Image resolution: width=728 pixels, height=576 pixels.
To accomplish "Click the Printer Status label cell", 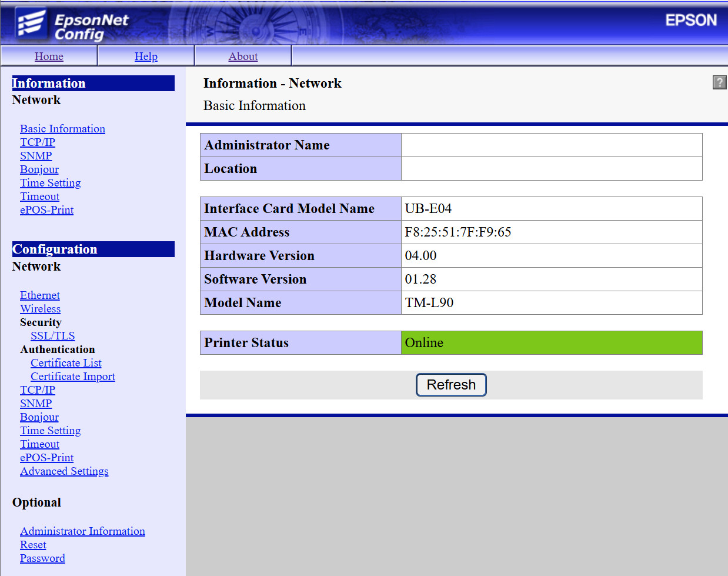I will [301, 343].
